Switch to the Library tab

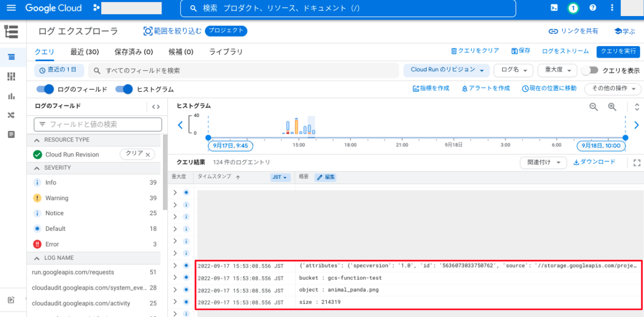coord(226,52)
